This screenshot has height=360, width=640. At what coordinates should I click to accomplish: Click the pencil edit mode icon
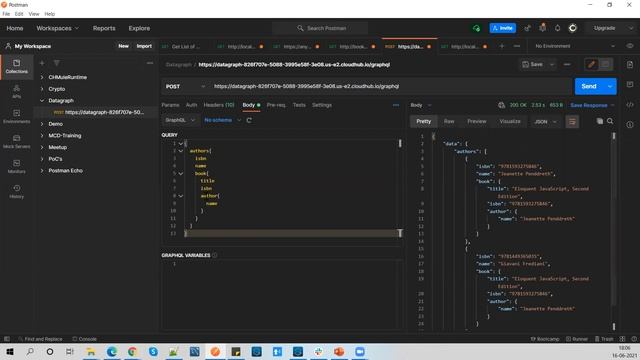tap(591, 64)
